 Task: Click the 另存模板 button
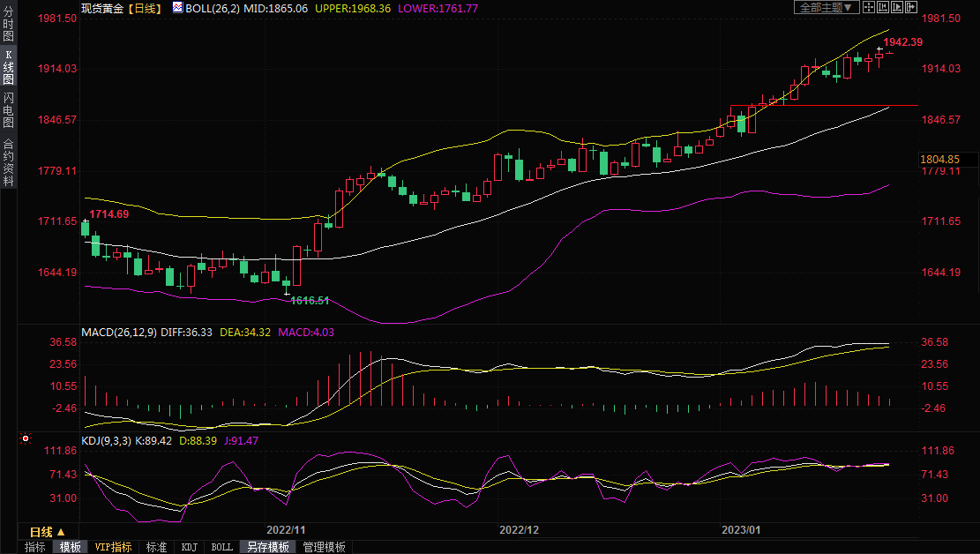click(x=267, y=547)
